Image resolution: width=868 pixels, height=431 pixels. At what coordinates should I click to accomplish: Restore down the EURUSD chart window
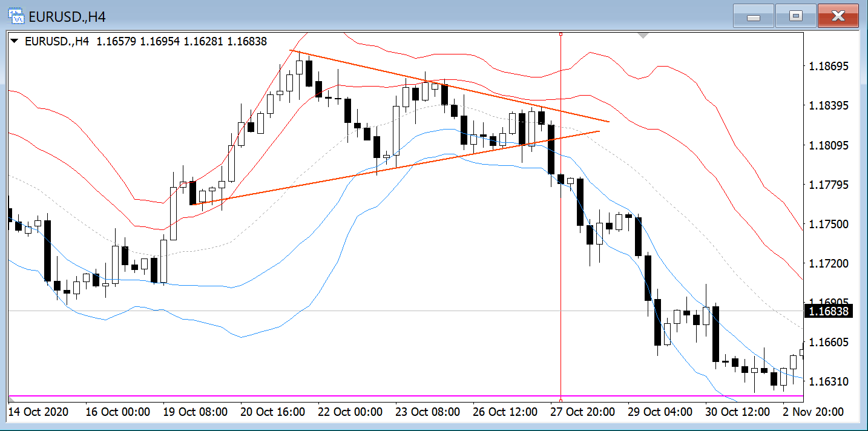point(796,16)
